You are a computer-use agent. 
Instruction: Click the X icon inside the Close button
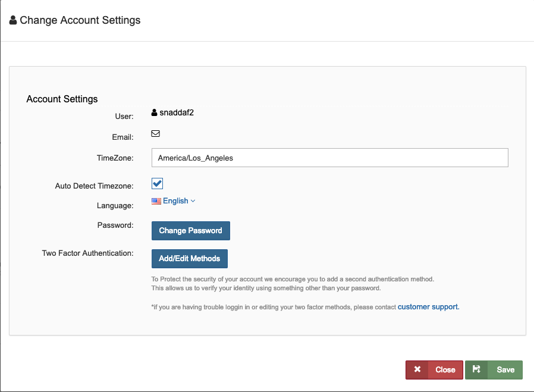419,369
